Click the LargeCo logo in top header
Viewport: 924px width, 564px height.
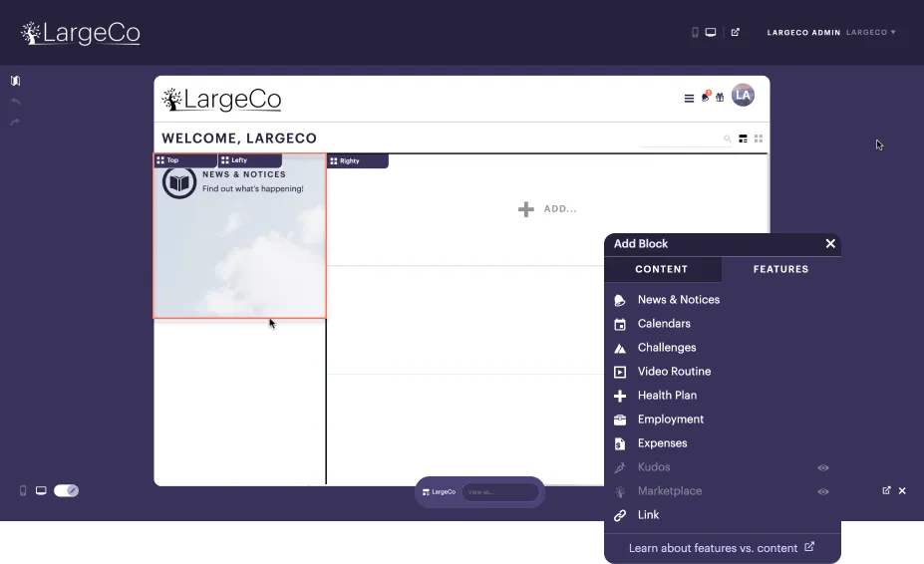[81, 33]
